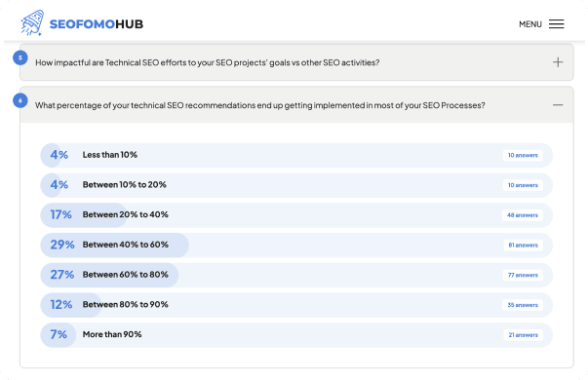Expand question with the plus icon
Image resolution: width=588 pixels, height=380 pixels.
point(558,62)
